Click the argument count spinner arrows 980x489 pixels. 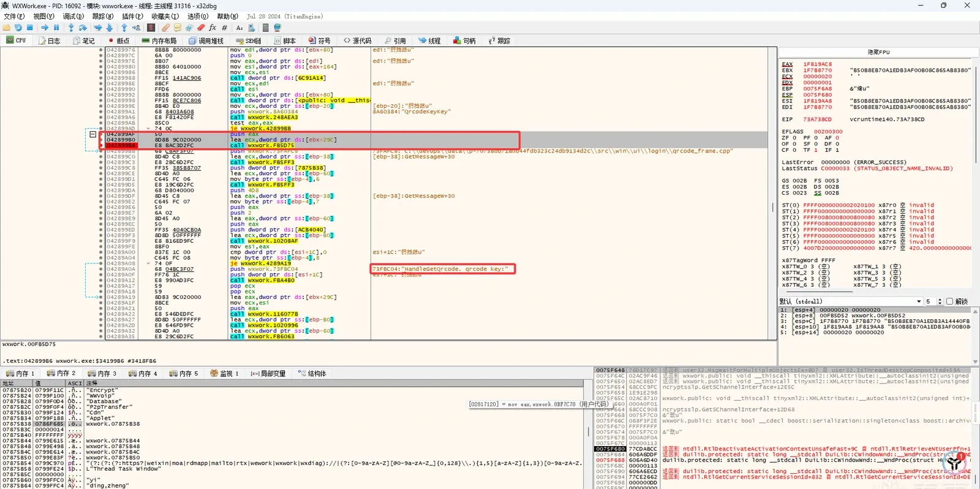tap(939, 301)
